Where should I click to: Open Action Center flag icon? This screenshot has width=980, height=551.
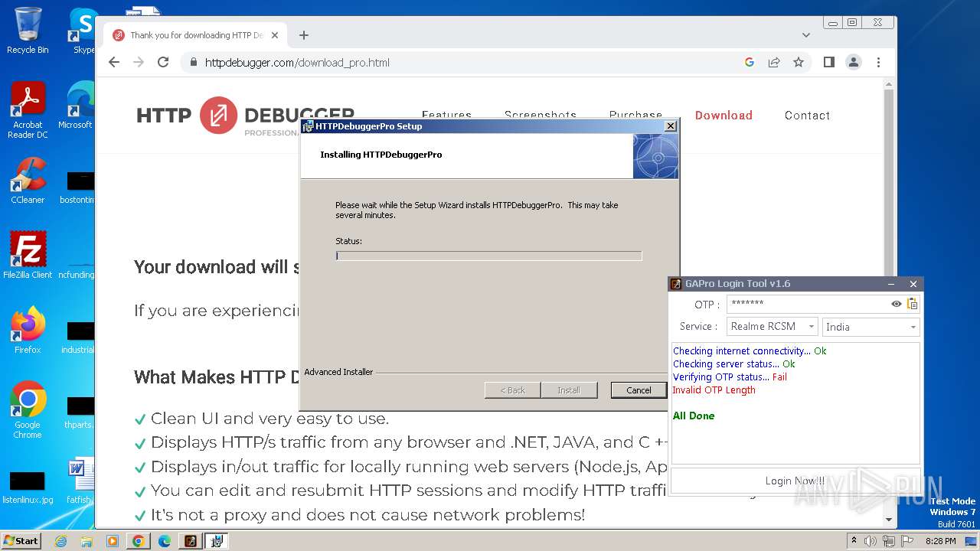tap(906, 541)
